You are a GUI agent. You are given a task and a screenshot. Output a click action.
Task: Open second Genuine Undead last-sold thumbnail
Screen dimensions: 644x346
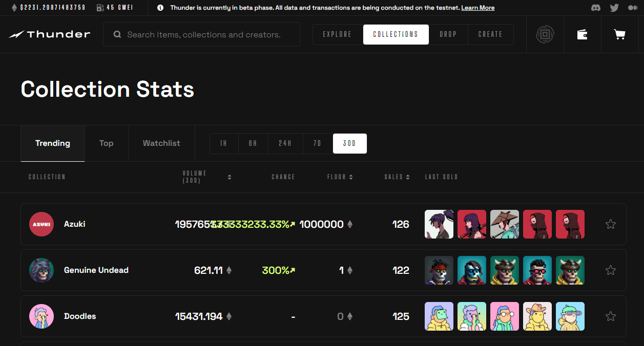(x=472, y=270)
